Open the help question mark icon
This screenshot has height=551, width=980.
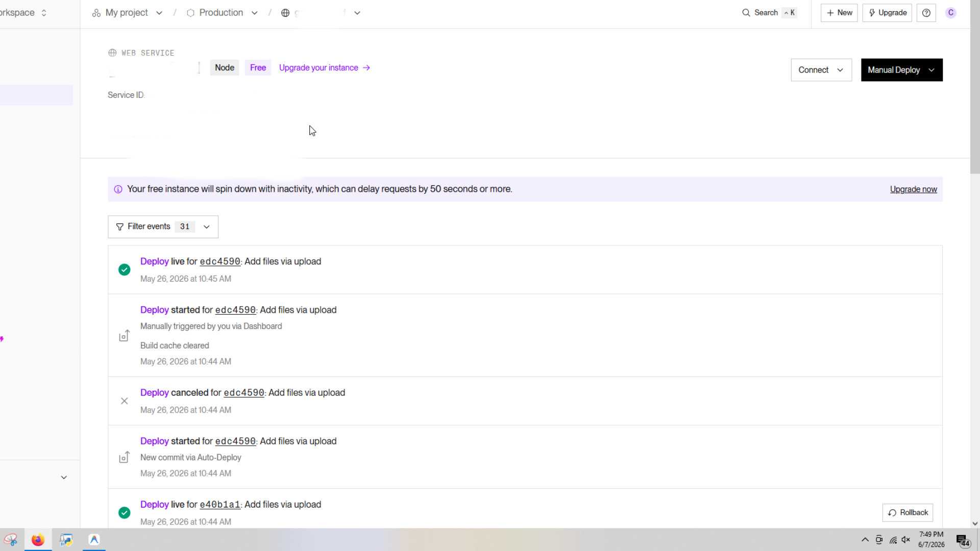pyautogui.click(x=926, y=13)
